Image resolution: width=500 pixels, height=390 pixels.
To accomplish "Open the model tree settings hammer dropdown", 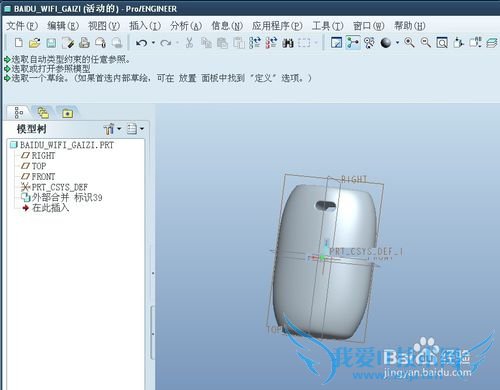I will pos(112,129).
